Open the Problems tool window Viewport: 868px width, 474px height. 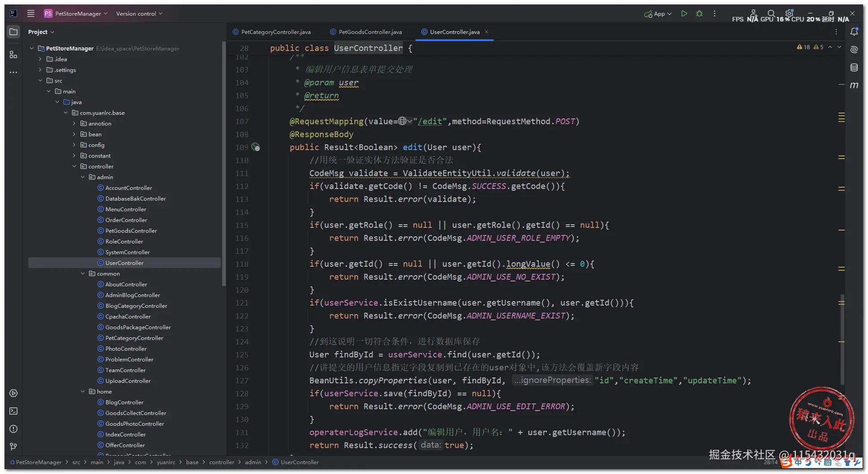tap(13, 429)
